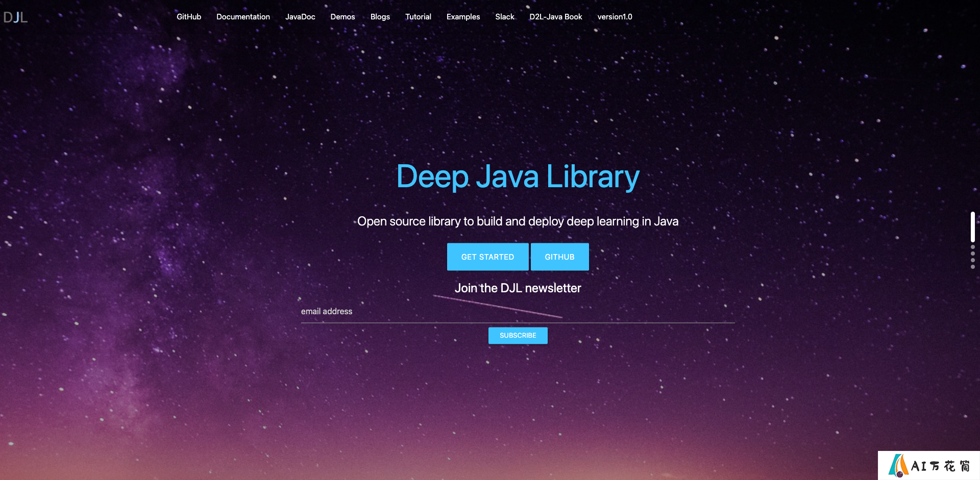Open the Slack link

coord(505,17)
